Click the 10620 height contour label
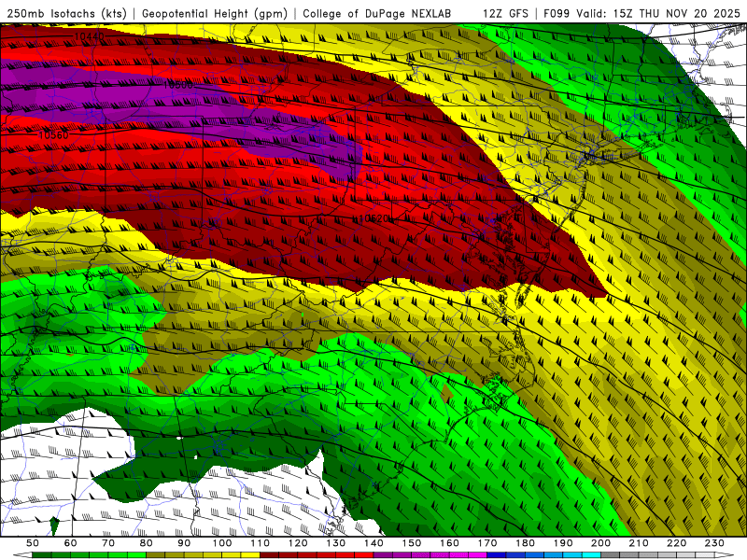The image size is (747, 560). (374, 218)
